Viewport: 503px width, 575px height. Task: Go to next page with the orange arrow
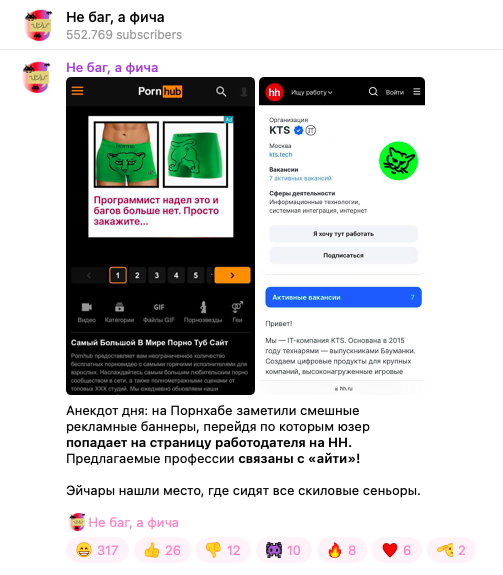point(232,275)
